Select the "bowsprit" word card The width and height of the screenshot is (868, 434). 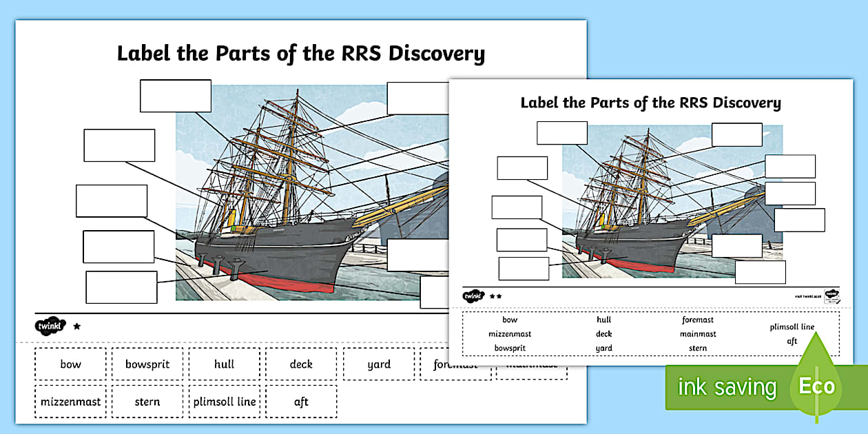(x=147, y=364)
